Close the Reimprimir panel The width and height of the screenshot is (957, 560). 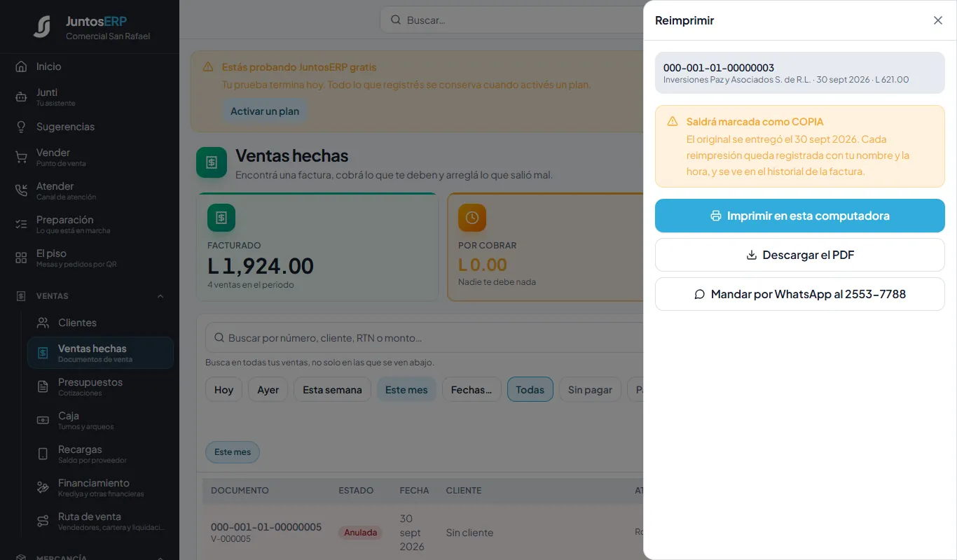click(938, 20)
